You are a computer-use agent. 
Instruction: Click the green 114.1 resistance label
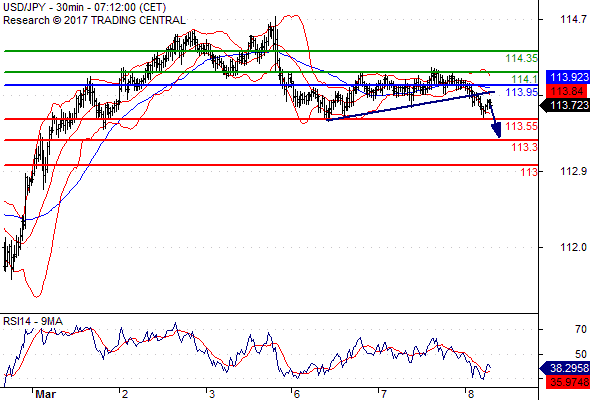[525, 79]
